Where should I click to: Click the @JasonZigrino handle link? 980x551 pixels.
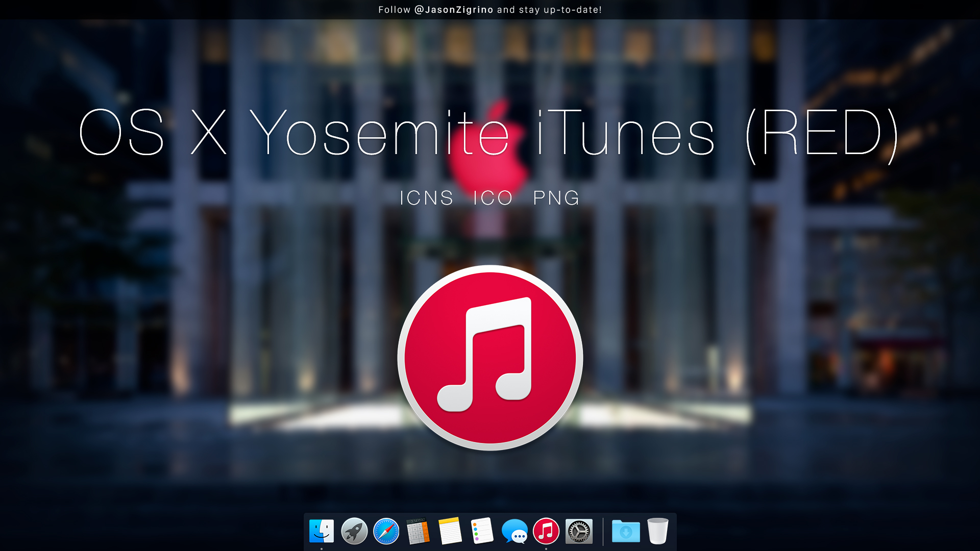pos(454,10)
